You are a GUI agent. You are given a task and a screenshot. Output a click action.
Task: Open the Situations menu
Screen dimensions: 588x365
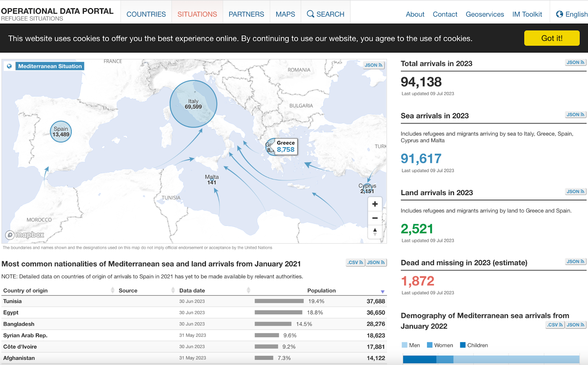[x=197, y=14]
